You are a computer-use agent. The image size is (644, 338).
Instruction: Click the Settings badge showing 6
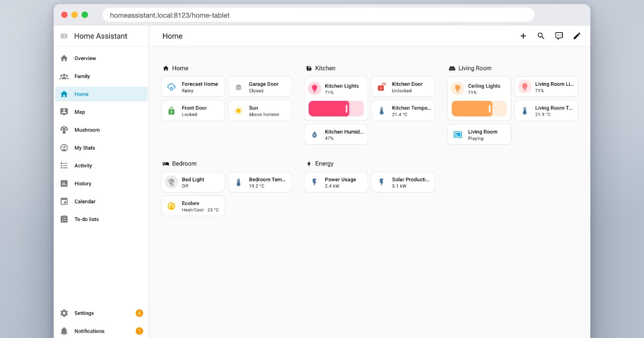140,313
